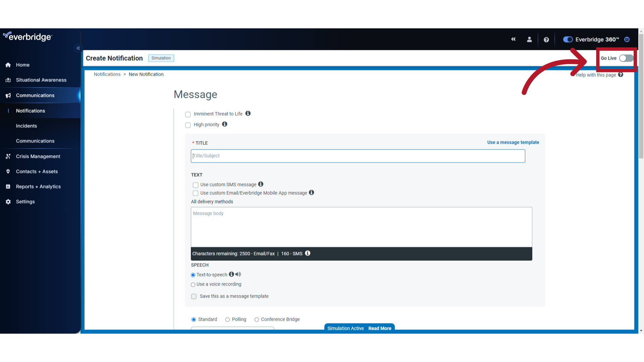Screen dimensions: 644x362
Task: Navigate to Communications submenu
Action: 35,140
